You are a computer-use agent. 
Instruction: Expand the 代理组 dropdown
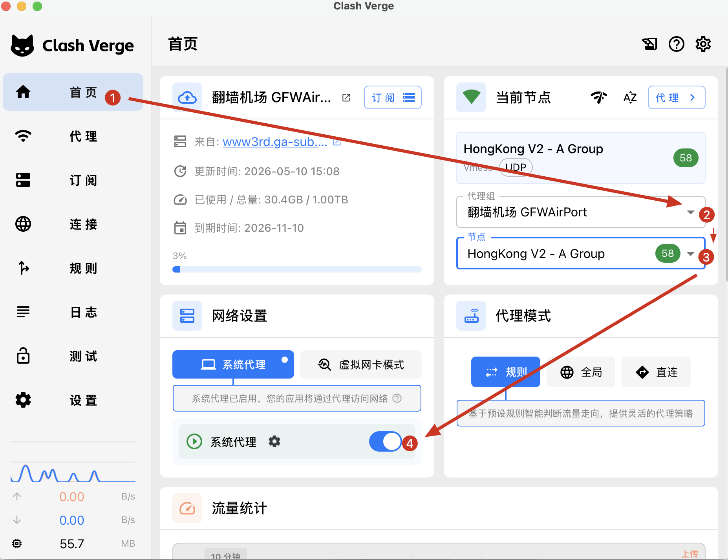pos(581,212)
